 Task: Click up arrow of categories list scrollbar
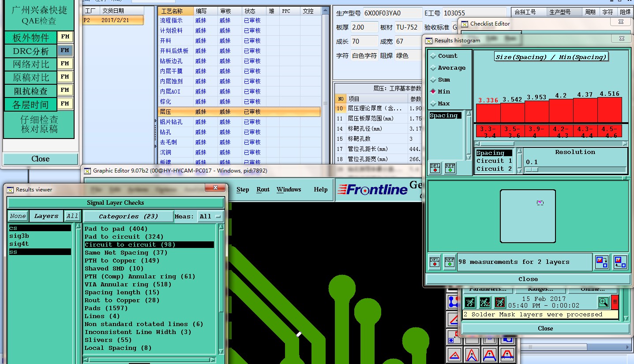coord(221,228)
